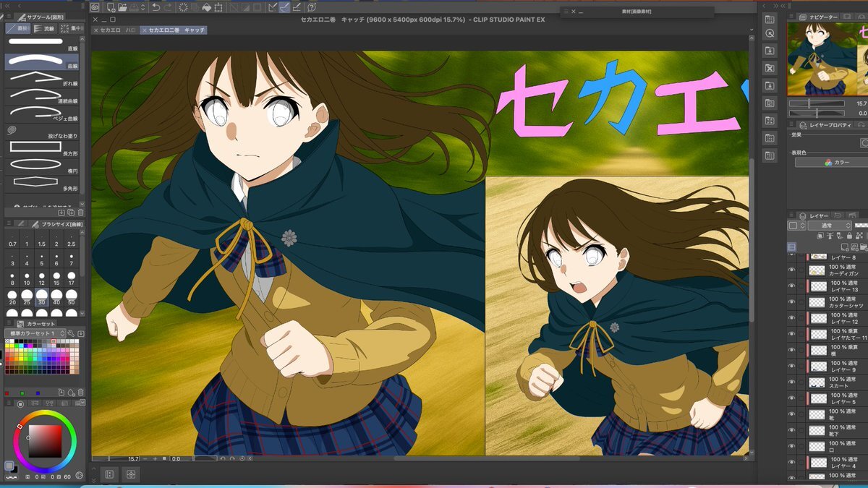Image resolution: width=868 pixels, height=488 pixels.
Task: Open the 通常 blending mode dropdown
Action: pyautogui.click(x=829, y=226)
